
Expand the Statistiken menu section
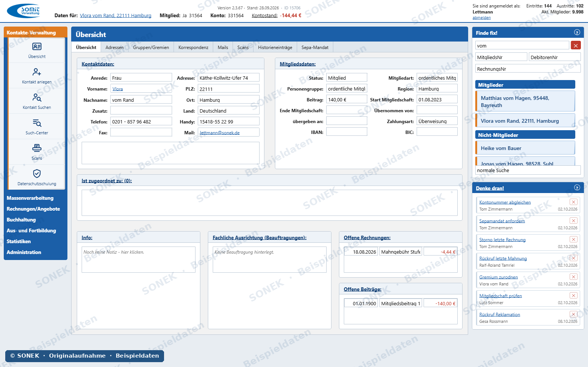(x=19, y=241)
